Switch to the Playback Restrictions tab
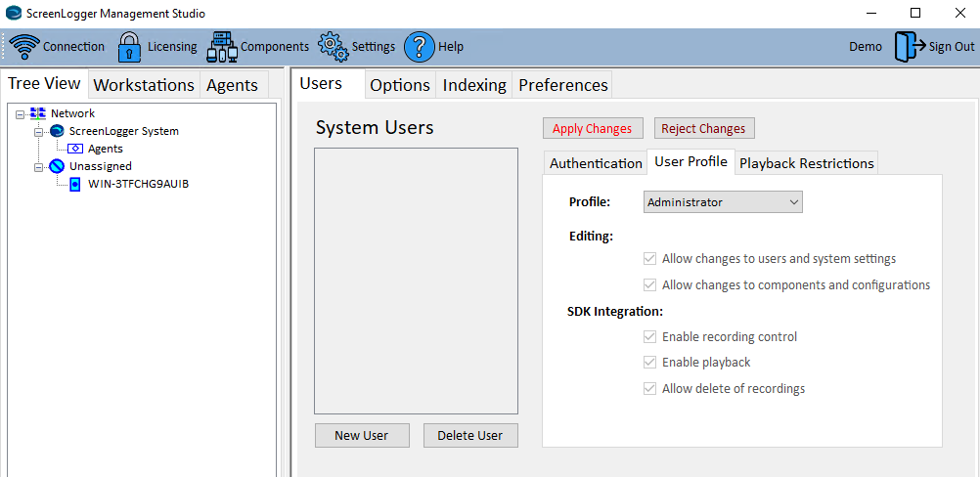 click(x=806, y=163)
